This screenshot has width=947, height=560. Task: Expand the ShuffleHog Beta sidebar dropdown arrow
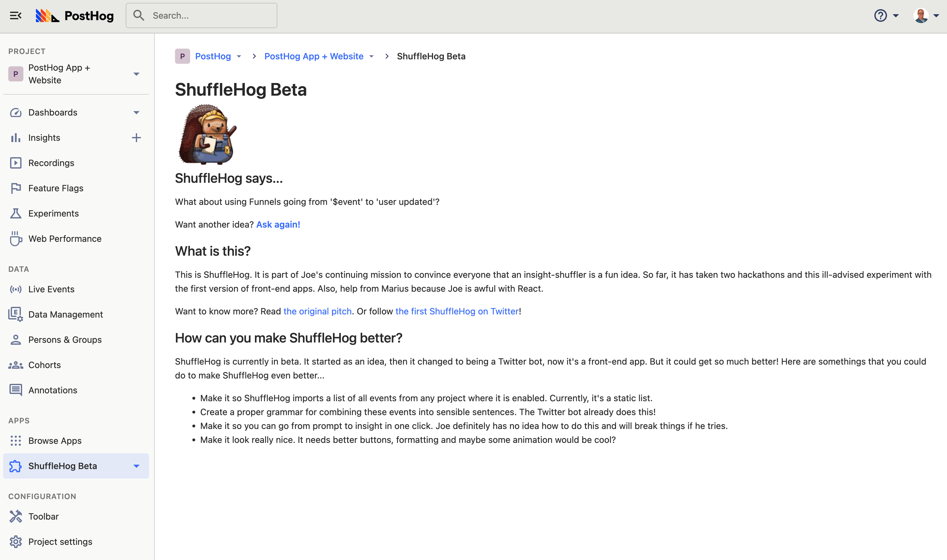tap(136, 466)
